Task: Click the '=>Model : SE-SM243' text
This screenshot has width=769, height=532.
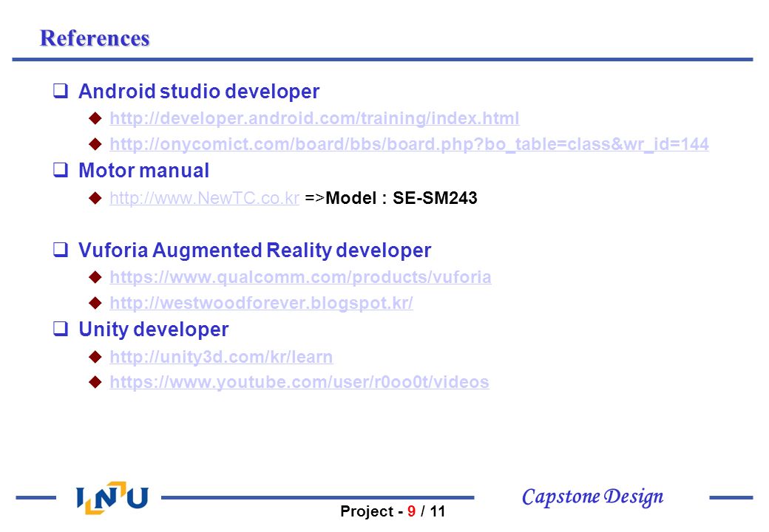Action: click(x=391, y=198)
